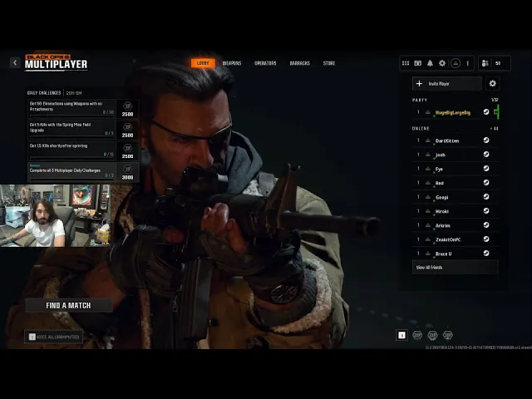Select friend Hiroki in online list
The width and height of the screenshot is (532, 399).
coord(456,211)
